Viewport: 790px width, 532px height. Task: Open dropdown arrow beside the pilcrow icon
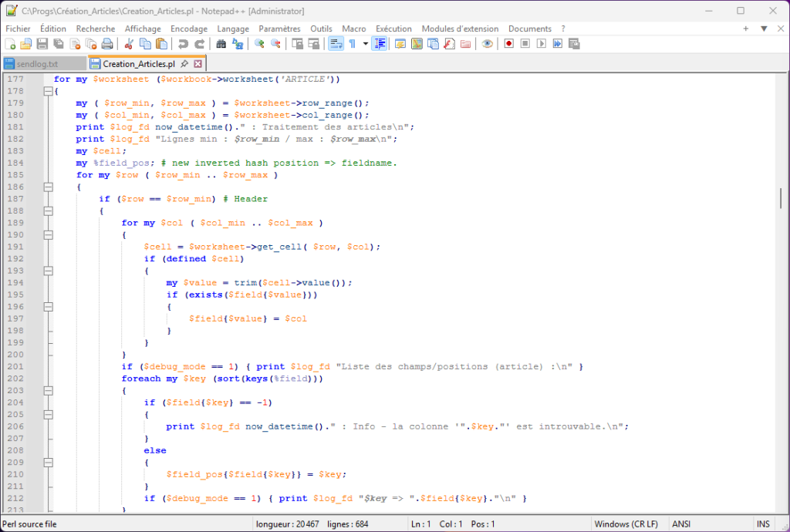[365, 44]
